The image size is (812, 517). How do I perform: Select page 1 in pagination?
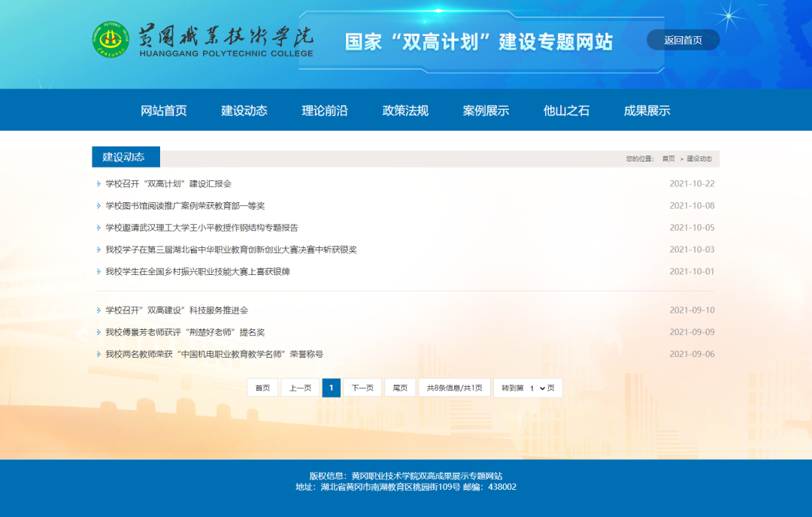point(331,388)
